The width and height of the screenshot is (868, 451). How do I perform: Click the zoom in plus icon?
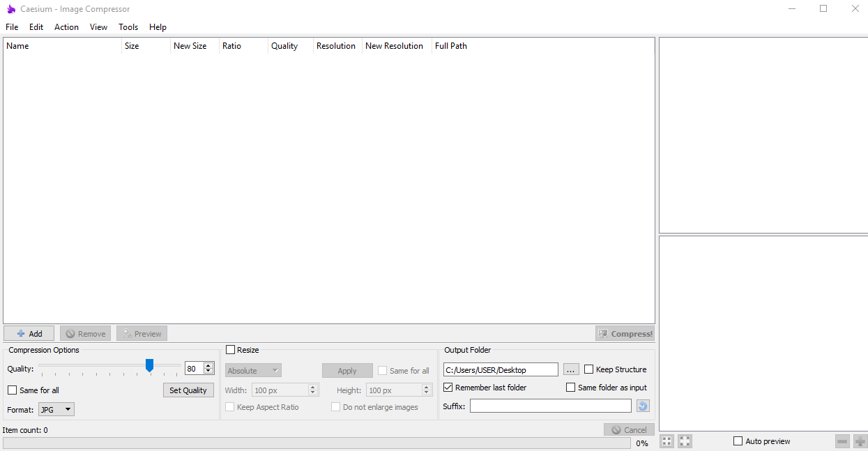(860, 441)
